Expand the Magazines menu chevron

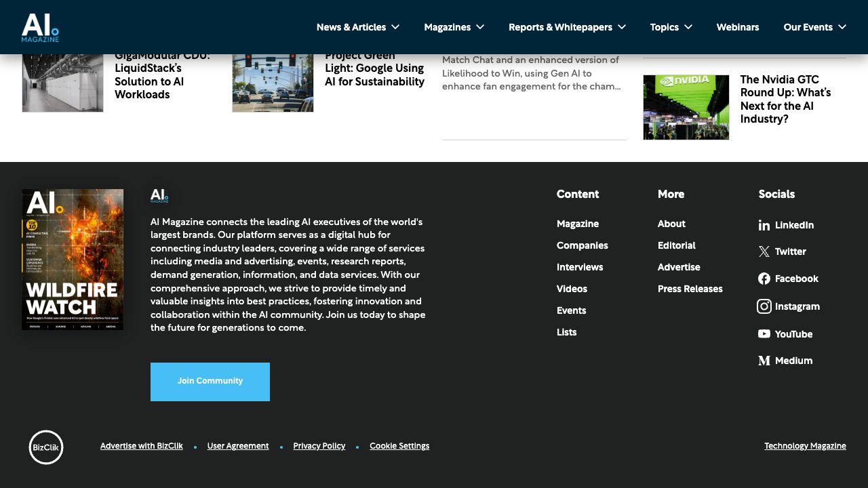480,27
